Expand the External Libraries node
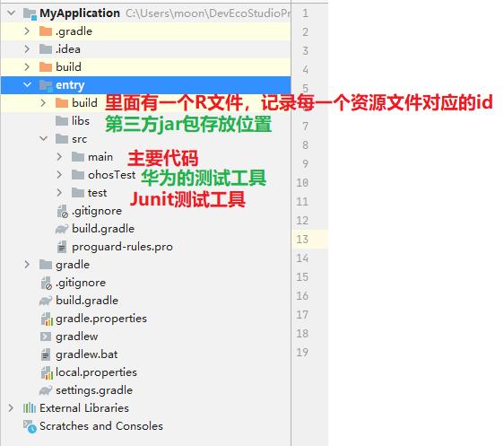Screen dimensions: 504x446 [x=11, y=408]
